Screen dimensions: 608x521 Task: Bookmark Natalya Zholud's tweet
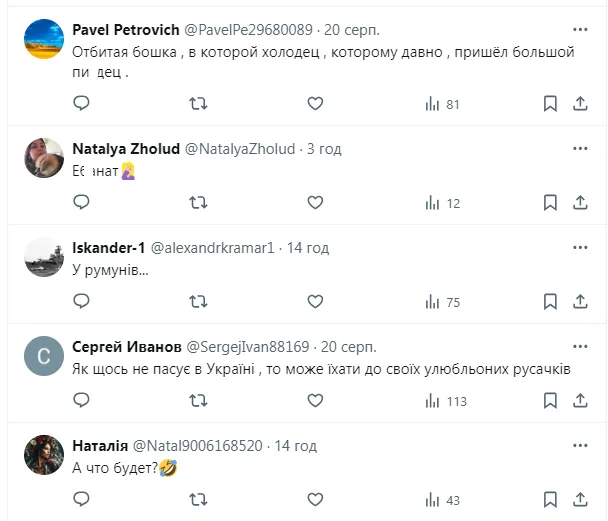click(x=550, y=202)
